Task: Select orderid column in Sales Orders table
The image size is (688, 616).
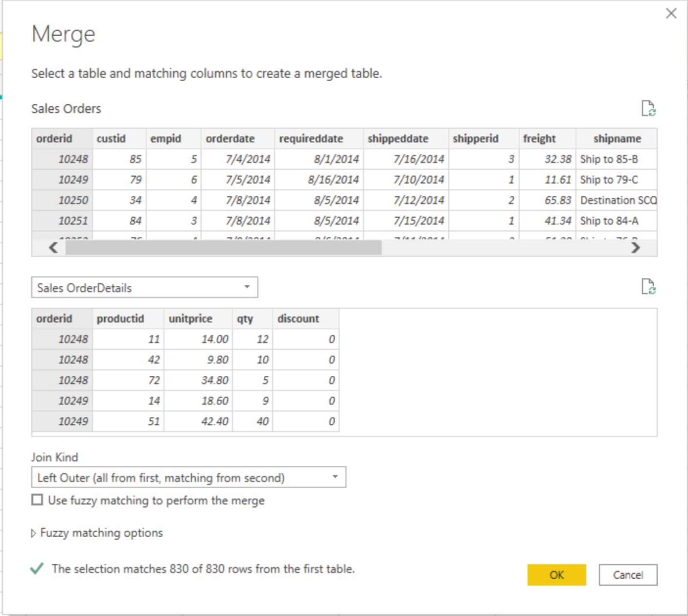Action: [x=54, y=139]
